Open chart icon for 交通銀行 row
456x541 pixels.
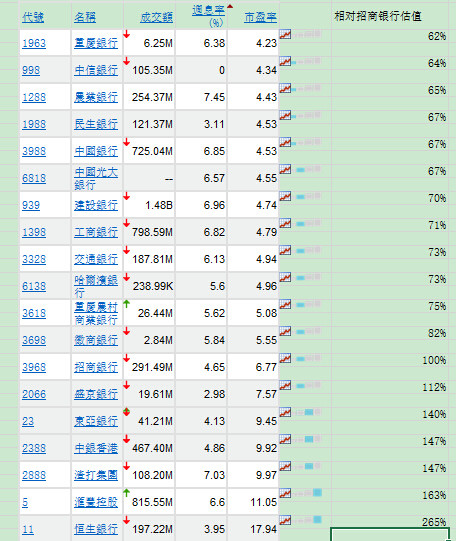(285, 250)
